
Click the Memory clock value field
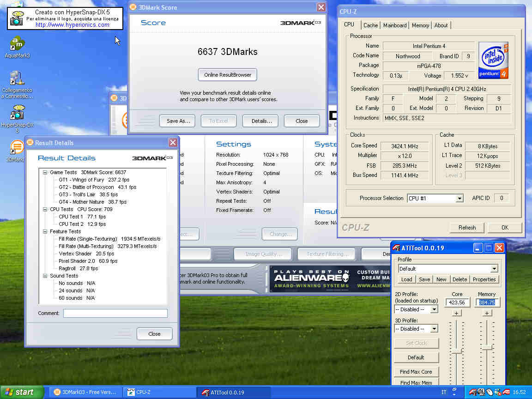487,302
